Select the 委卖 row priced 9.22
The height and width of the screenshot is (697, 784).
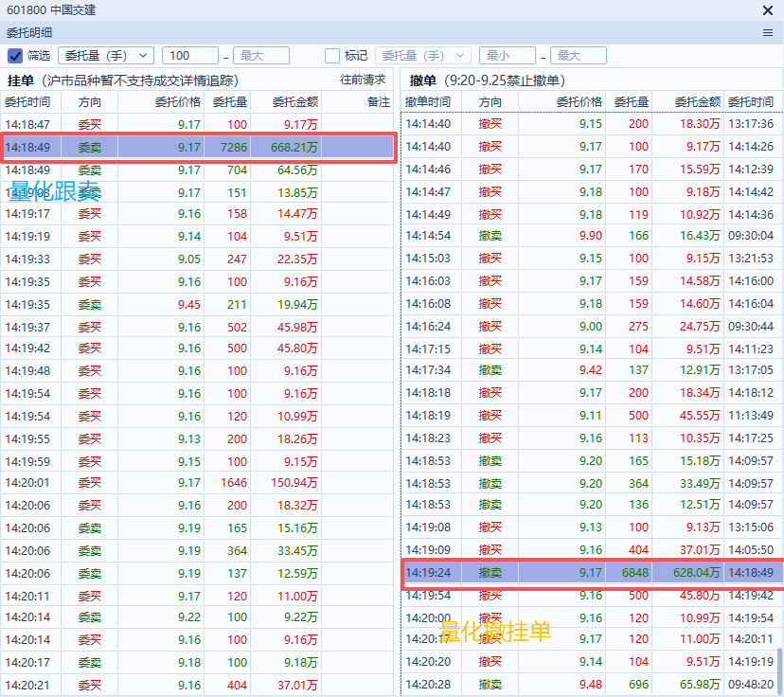[x=198, y=617]
